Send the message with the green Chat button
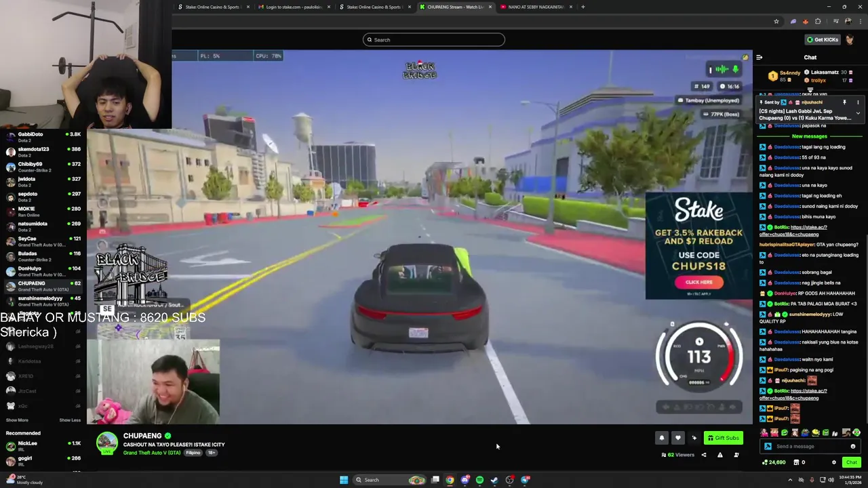Screen dimensions: 868x488 point(851,462)
